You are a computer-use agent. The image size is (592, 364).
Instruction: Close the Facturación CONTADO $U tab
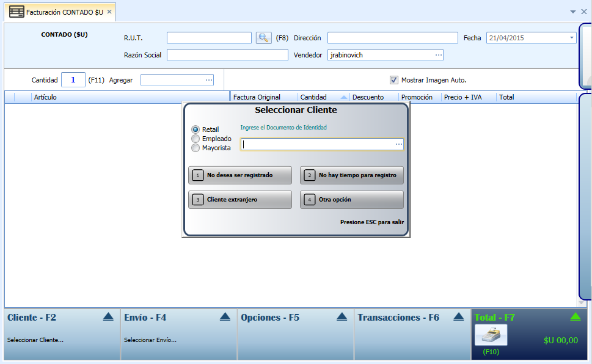[109, 12]
